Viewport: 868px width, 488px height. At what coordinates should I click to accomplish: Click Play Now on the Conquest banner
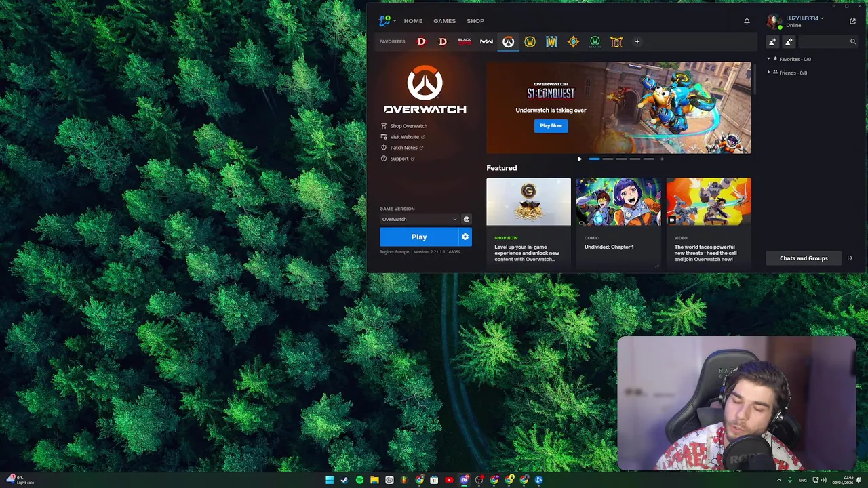coord(551,125)
